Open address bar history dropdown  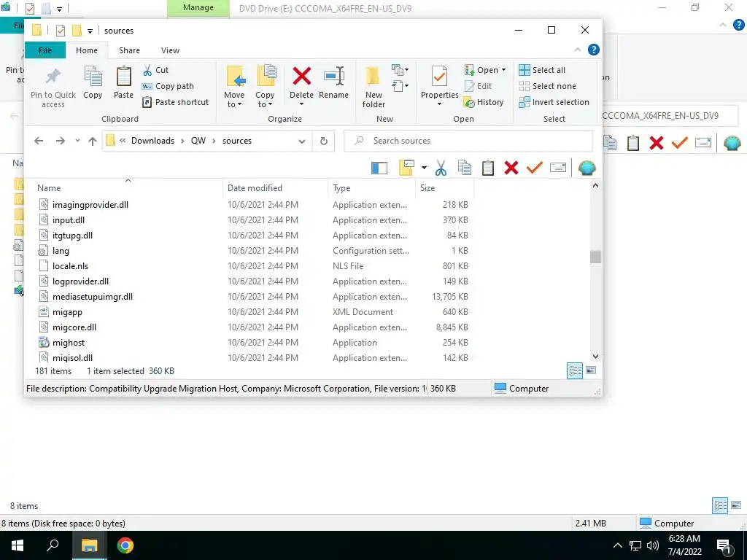click(301, 141)
